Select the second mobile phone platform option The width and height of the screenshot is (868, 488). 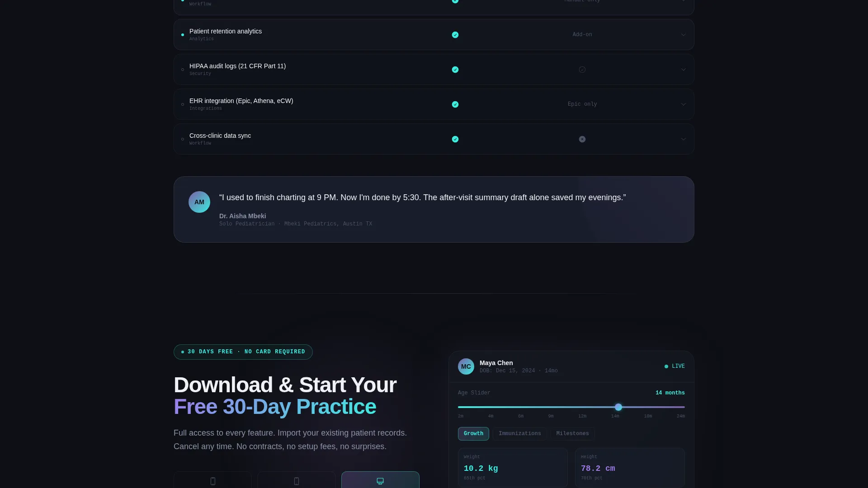click(x=297, y=480)
